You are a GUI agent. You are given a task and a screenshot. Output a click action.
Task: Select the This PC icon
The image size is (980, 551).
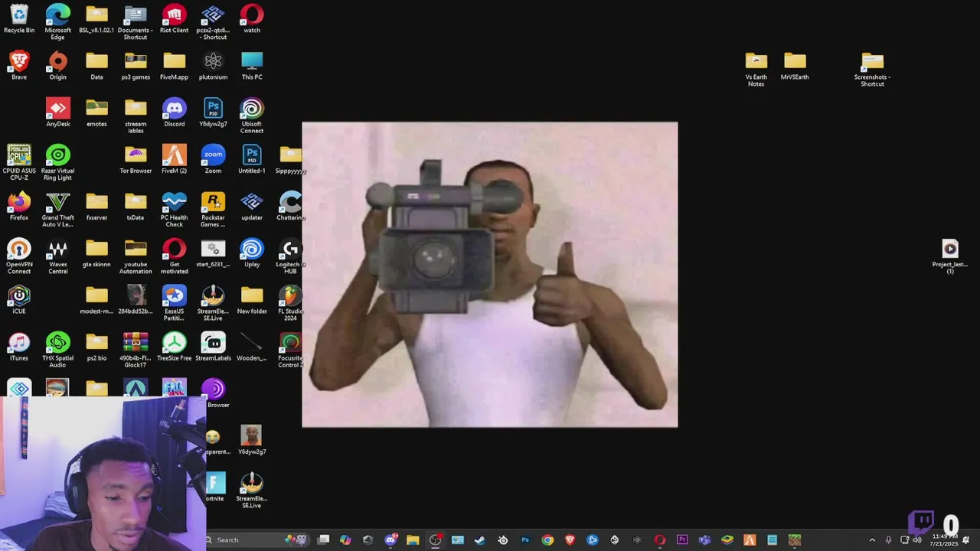[252, 65]
